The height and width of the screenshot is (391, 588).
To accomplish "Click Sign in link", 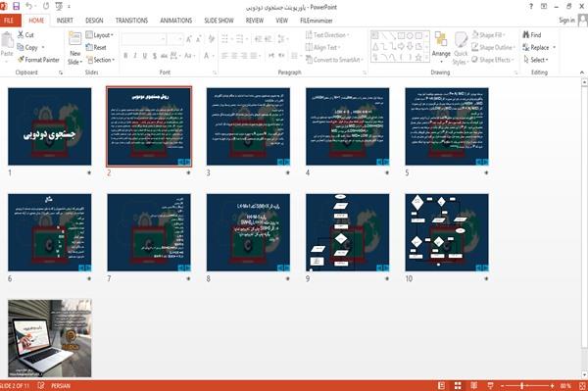I will [x=566, y=21].
